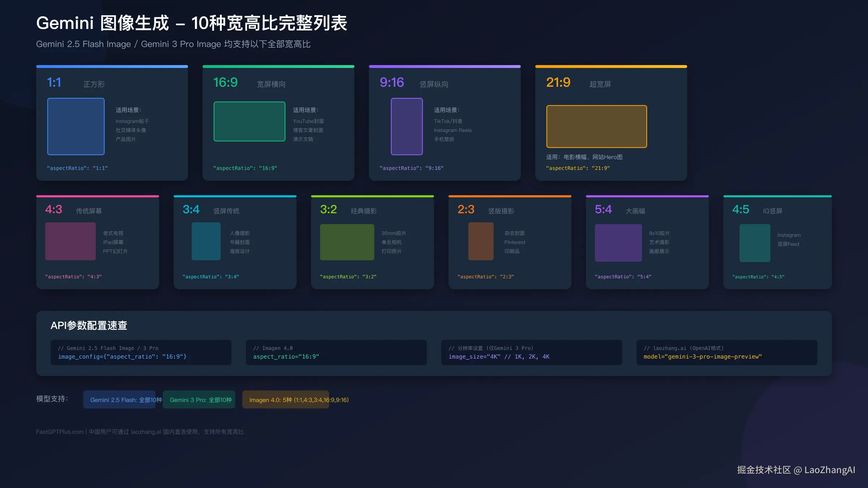Toggle the Gemini 3 Pro support badge
The image size is (868, 488).
tap(199, 400)
